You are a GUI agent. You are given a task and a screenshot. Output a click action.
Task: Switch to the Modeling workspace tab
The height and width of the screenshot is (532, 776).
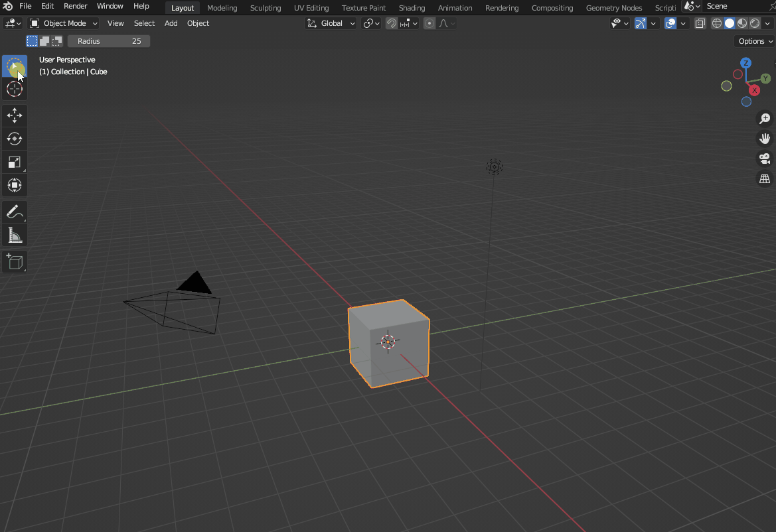click(222, 8)
